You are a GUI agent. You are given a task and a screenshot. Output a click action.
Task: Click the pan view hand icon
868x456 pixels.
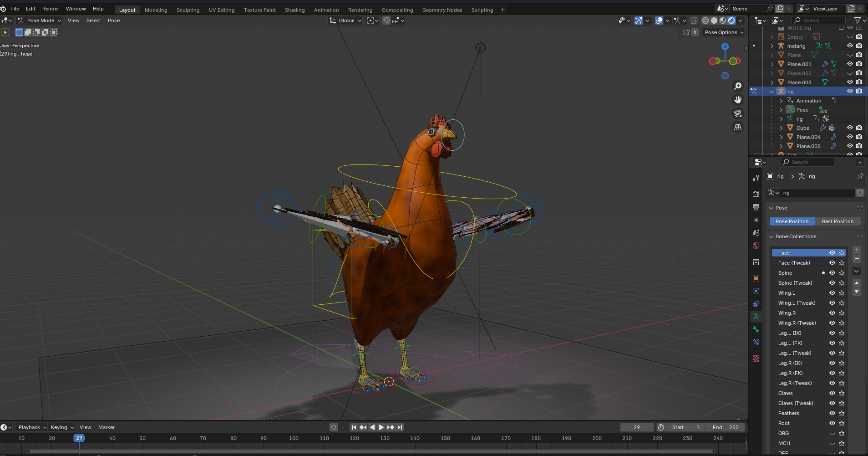738,100
